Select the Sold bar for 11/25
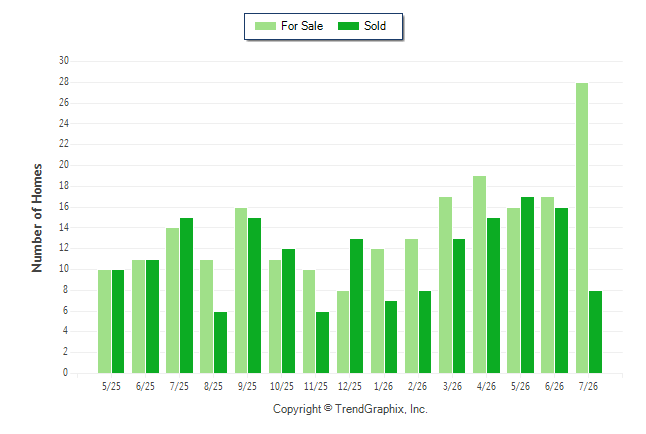 pos(323,343)
